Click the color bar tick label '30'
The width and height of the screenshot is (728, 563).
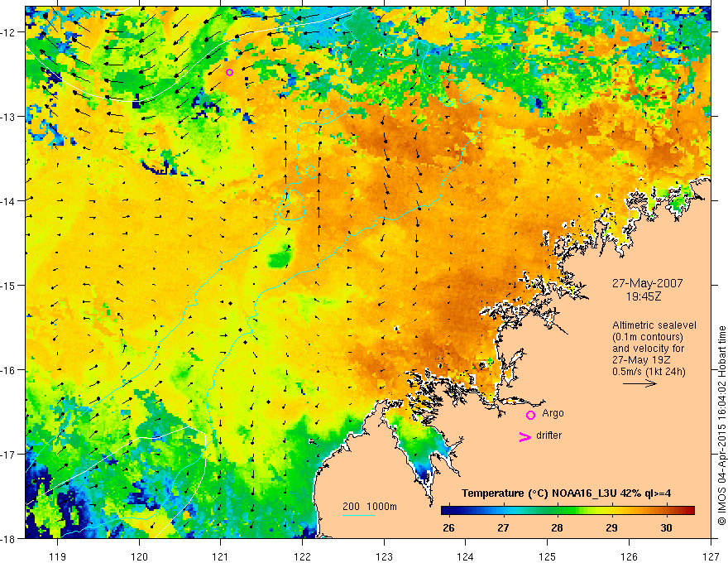pos(666,527)
